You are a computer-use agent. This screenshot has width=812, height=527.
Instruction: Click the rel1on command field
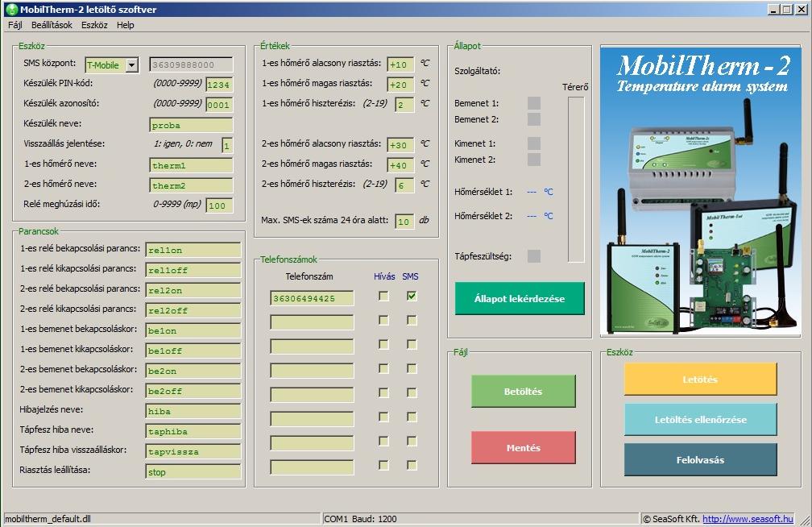coord(193,251)
